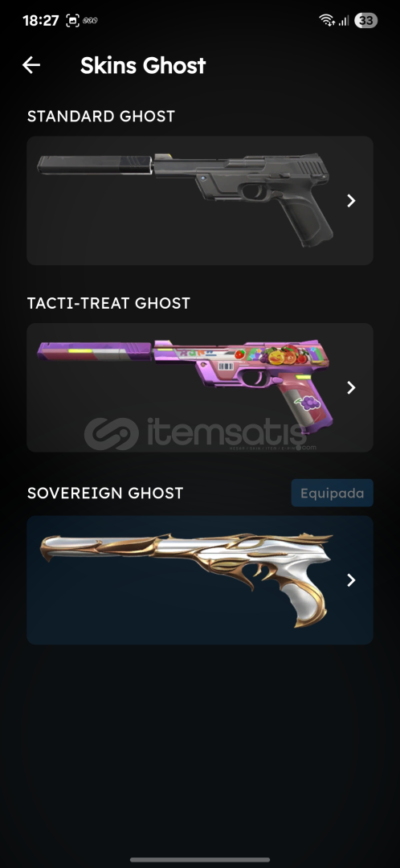
Task: Tap the Wi-Fi status icon
Action: (x=327, y=20)
